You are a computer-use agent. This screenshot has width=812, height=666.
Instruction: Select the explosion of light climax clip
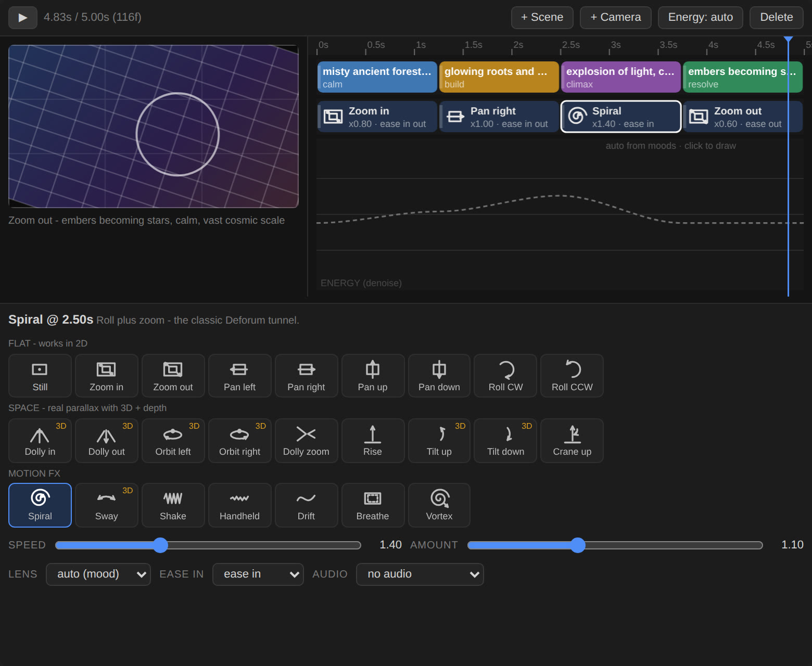point(621,77)
